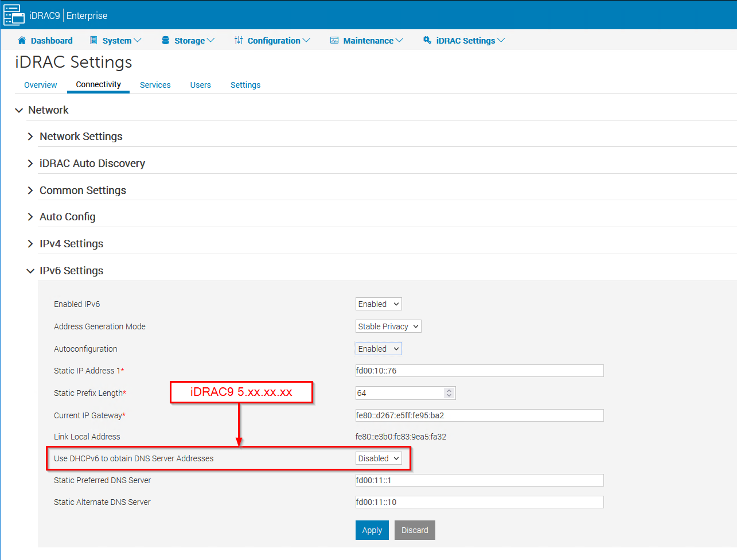The width and height of the screenshot is (737, 560).
Task: Open the Dashboard home icon
Action: pos(22,40)
